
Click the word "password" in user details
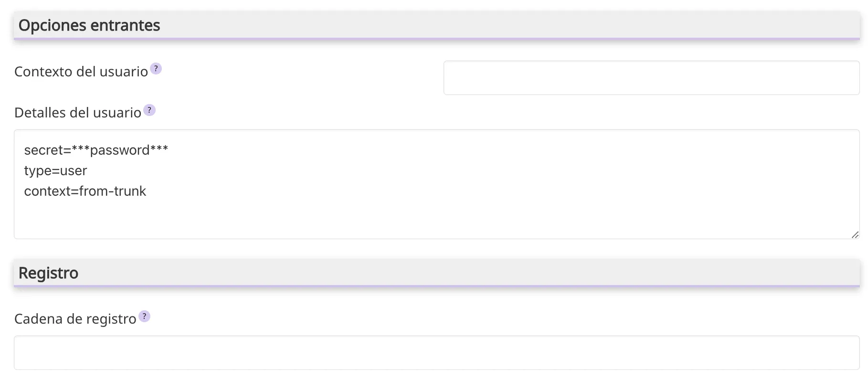click(x=119, y=150)
